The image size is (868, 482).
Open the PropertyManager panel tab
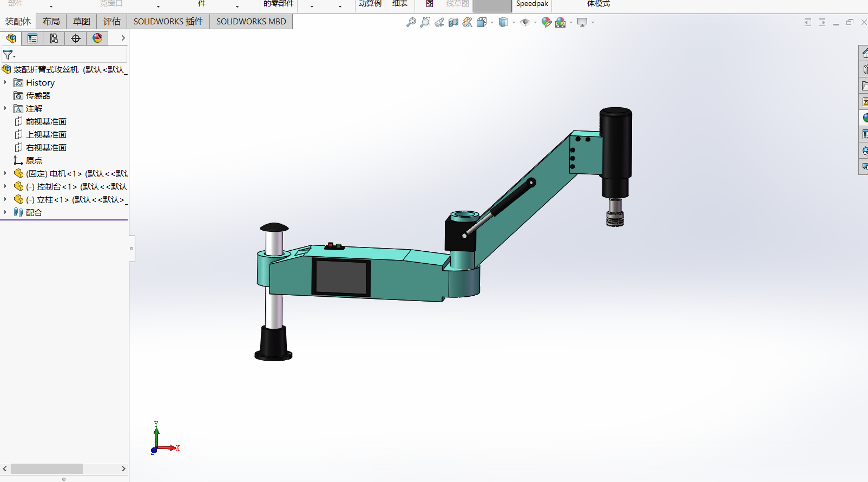pos(32,38)
